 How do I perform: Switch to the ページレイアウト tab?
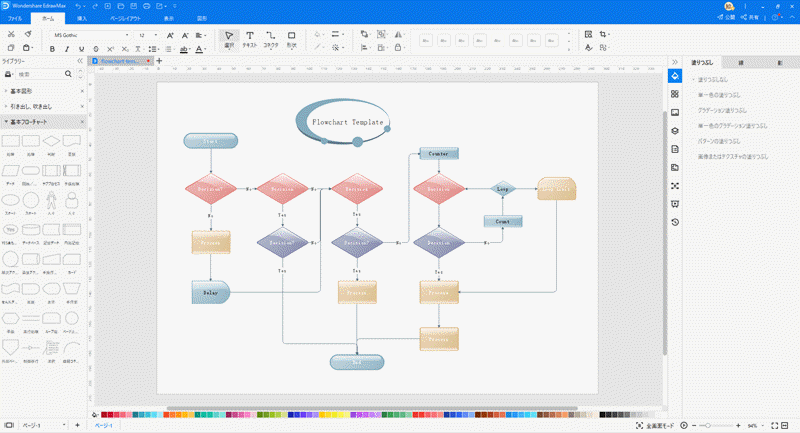pyautogui.click(x=124, y=18)
